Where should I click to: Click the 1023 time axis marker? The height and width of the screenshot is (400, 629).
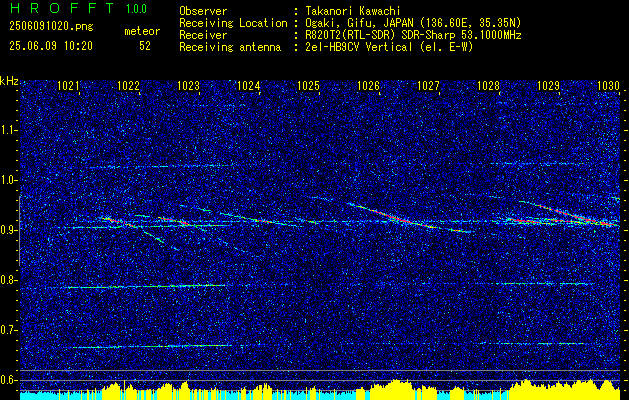click(x=188, y=85)
